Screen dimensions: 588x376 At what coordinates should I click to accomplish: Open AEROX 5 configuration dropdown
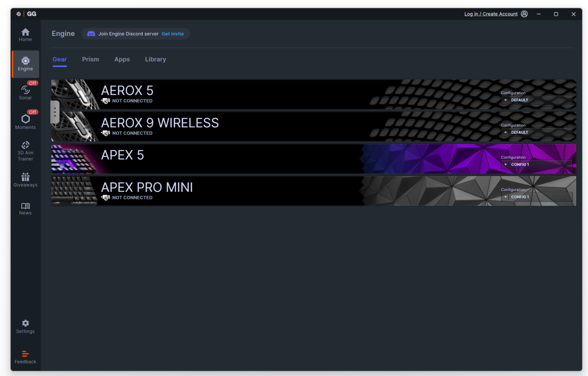[x=537, y=100]
